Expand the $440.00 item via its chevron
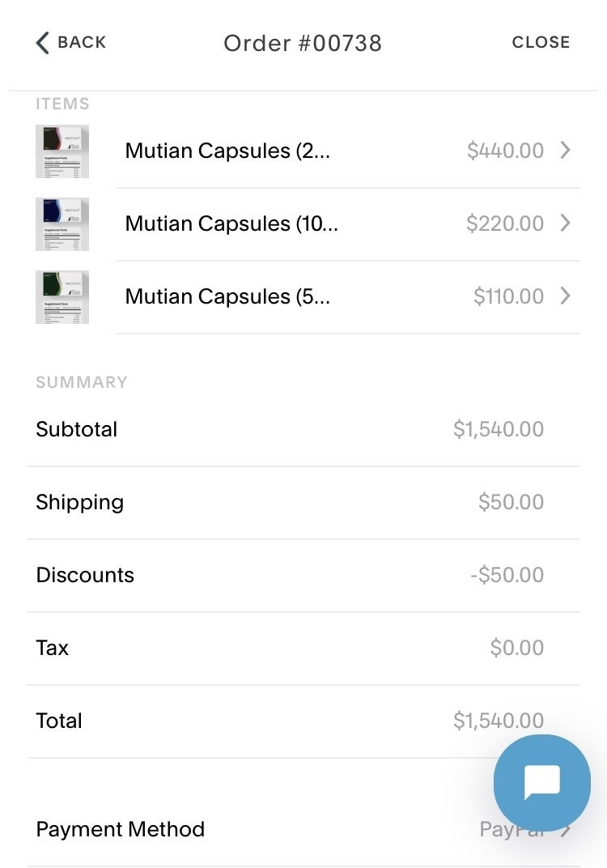 pos(565,151)
